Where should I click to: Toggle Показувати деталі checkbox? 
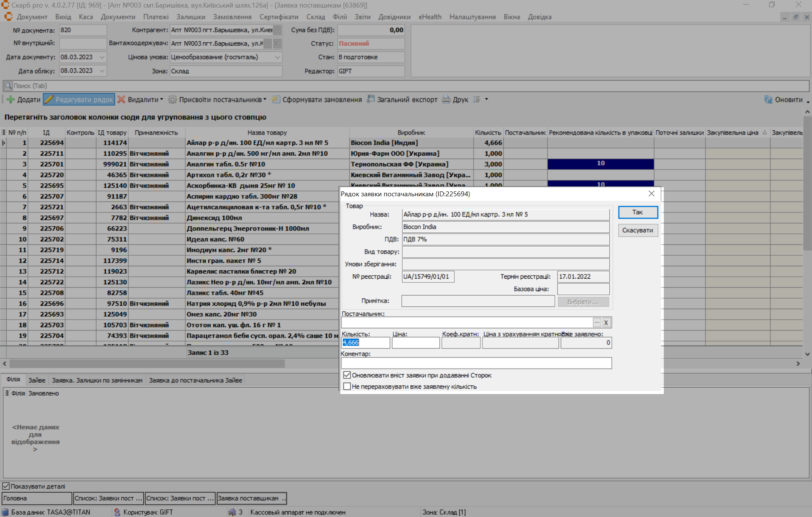pyautogui.click(x=6, y=486)
